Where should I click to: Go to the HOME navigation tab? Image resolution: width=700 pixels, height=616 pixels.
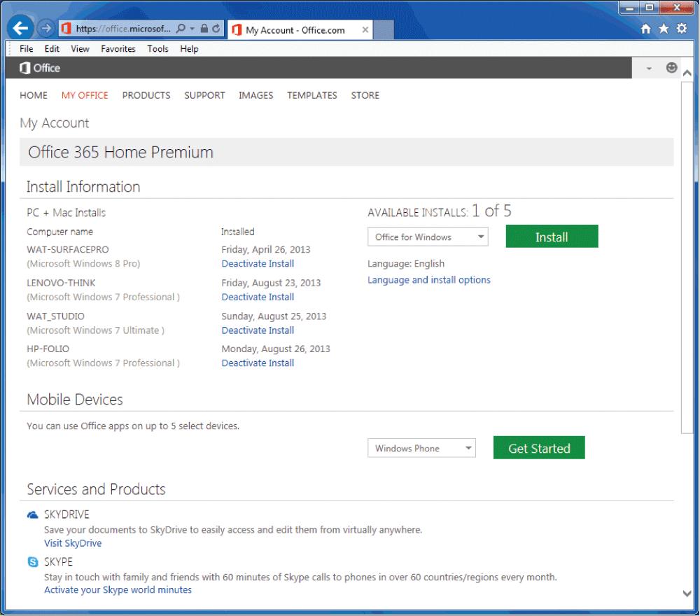pyautogui.click(x=34, y=95)
